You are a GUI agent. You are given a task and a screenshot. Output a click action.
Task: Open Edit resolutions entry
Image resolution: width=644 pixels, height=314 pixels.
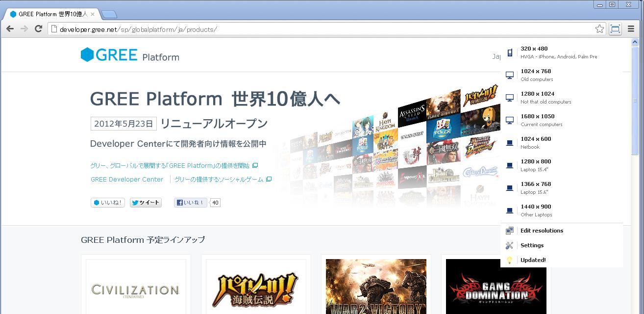pos(542,231)
